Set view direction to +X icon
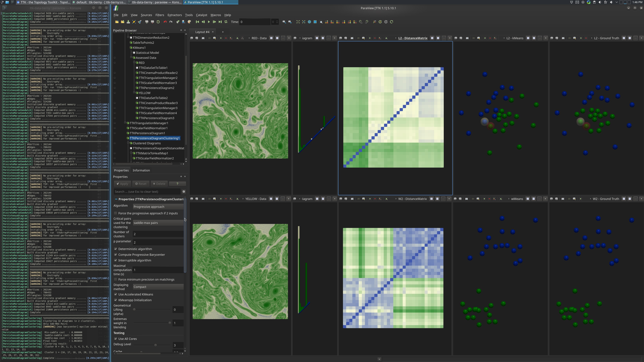This screenshot has height=362, width=644. [327, 22]
